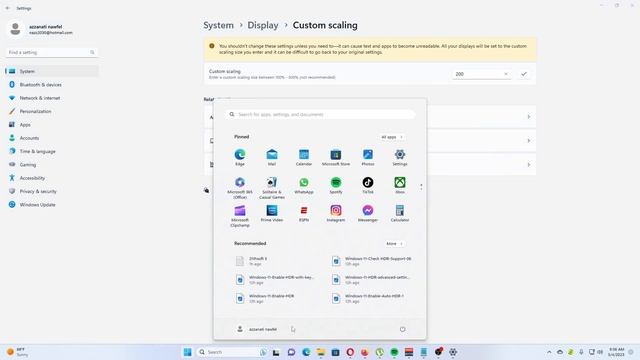This screenshot has width=640, height=360.
Task: Open Prime Video from pinned apps
Action: [272, 213]
